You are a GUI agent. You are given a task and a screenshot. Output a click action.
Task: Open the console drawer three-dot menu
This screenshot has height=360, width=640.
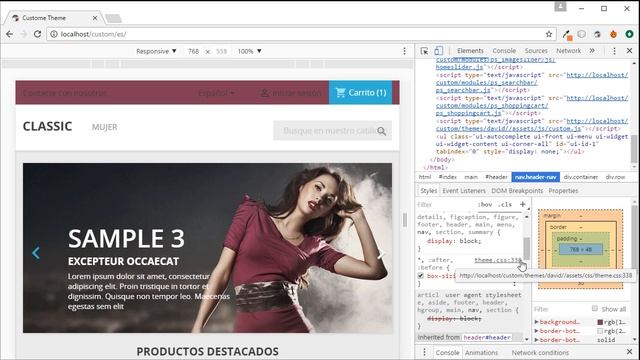(424, 352)
